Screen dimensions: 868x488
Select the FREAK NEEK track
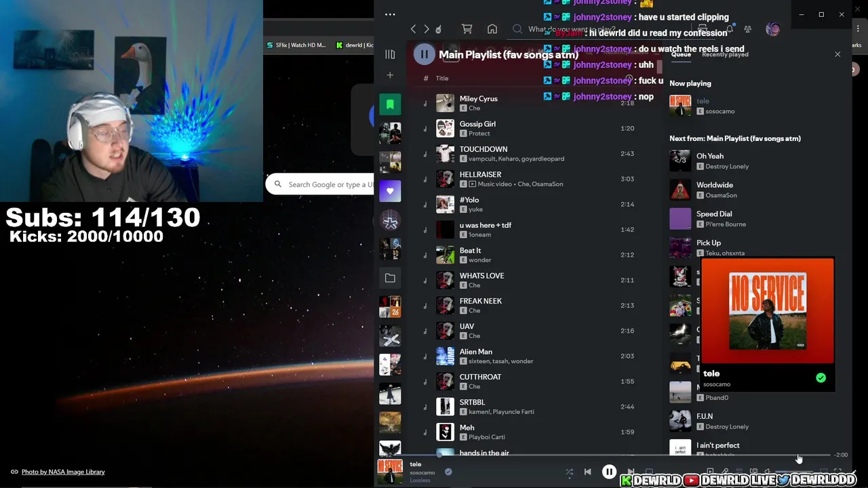point(481,301)
